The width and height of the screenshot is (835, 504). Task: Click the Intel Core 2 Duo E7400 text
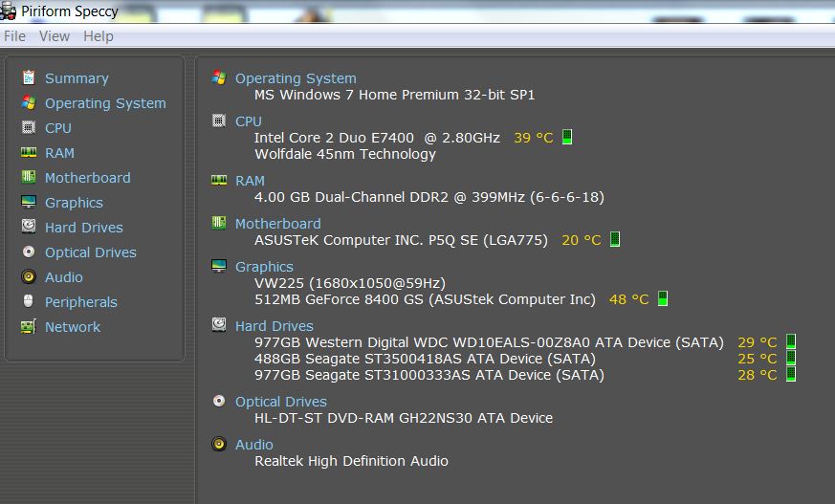[x=377, y=138]
